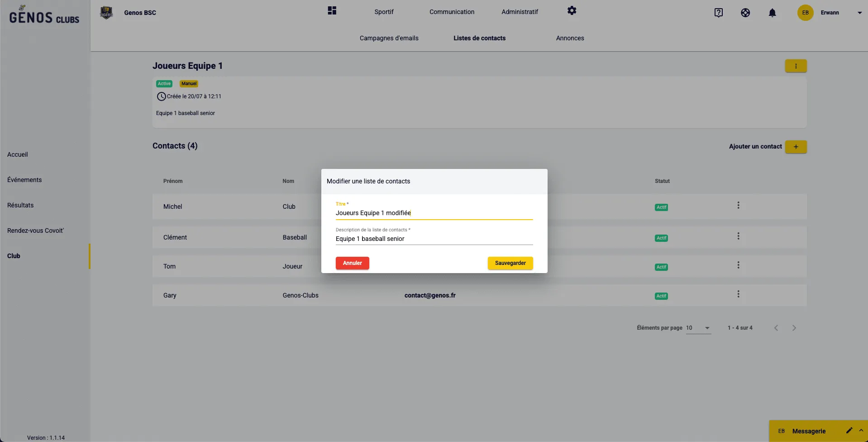Viewport: 868px width, 442px height.
Task: Expand the Erwann user account dropdown
Action: [x=859, y=13]
